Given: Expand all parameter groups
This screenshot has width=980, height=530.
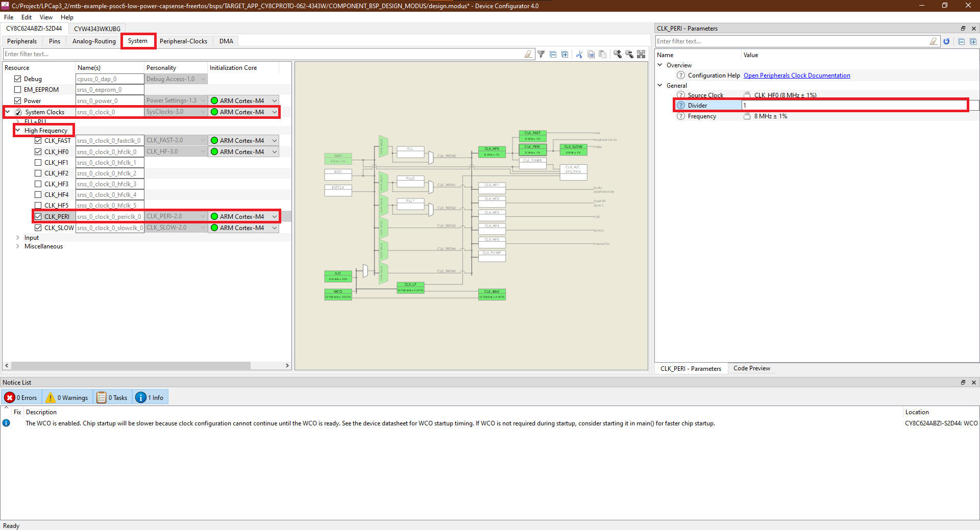Looking at the screenshot, I should (x=973, y=41).
